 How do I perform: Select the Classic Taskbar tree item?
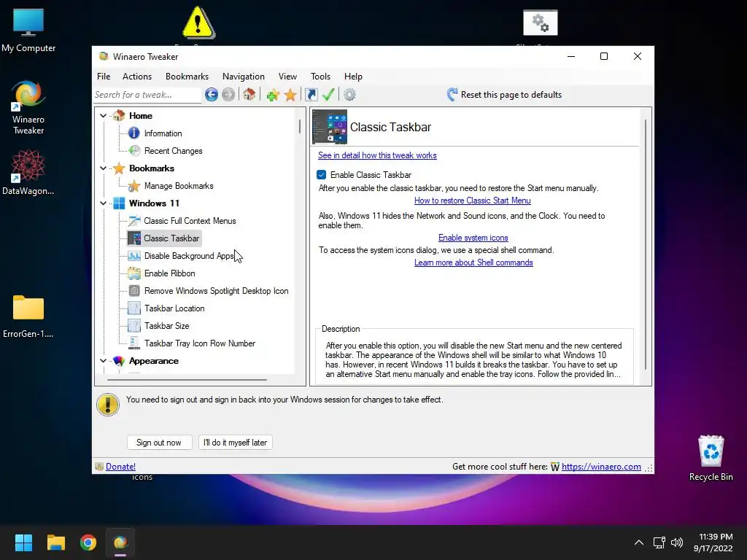point(164,238)
